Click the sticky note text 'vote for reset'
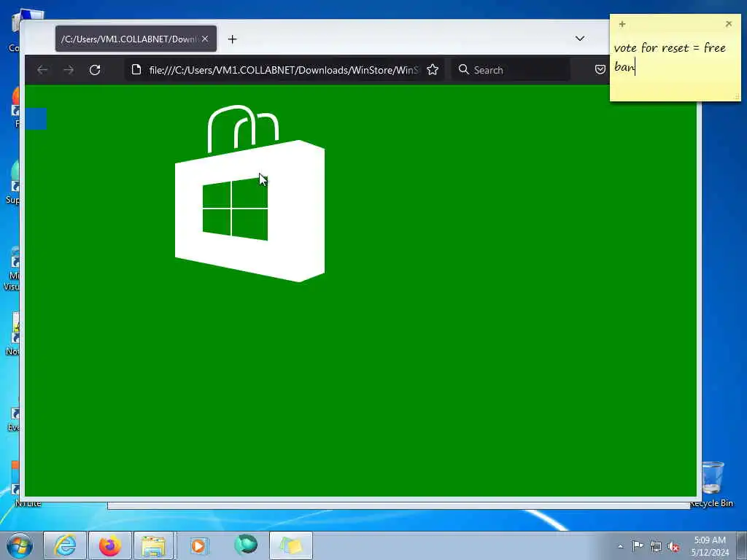 click(651, 48)
